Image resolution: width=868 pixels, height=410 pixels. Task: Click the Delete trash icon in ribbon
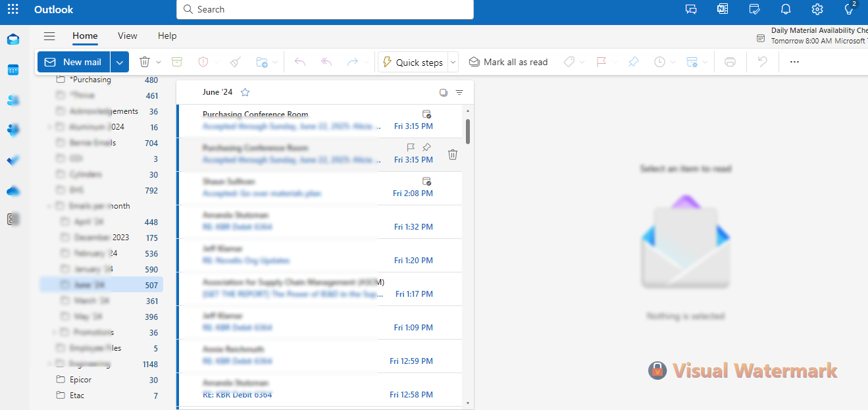tap(145, 62)
